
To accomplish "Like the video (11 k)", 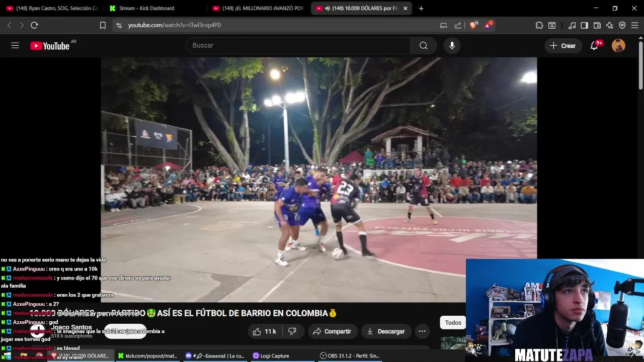I will click(x=265, y=331).
